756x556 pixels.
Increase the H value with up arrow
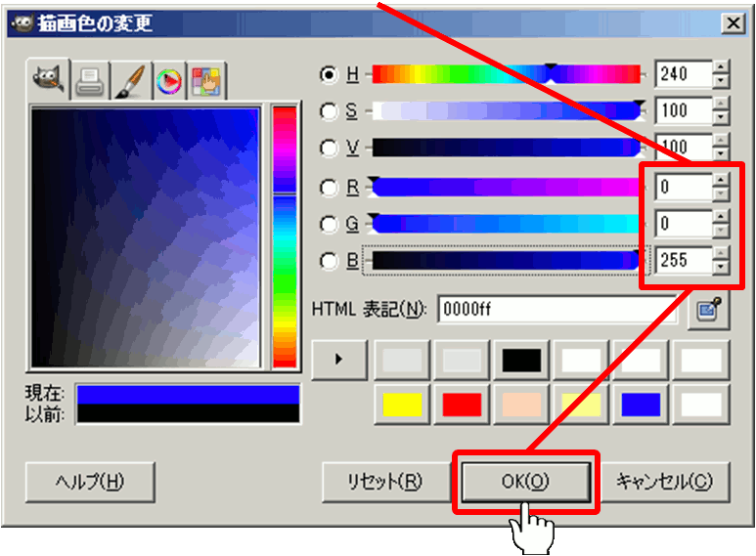tap(721, 67)
